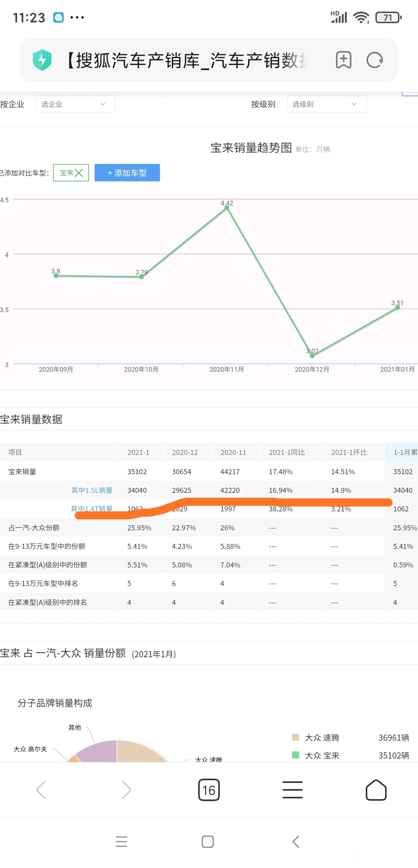Go forward with browser forward arrow

pyautogui.click(x=126, y=790)
